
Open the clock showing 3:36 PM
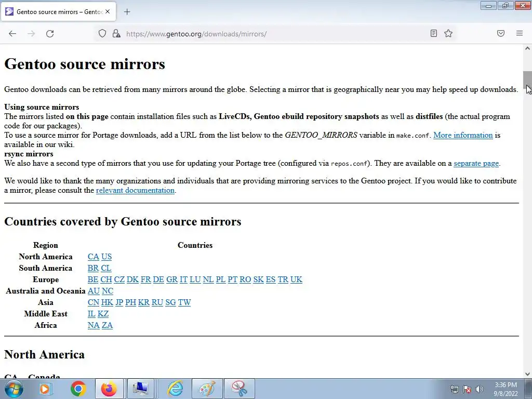click(x=506, y=389)
